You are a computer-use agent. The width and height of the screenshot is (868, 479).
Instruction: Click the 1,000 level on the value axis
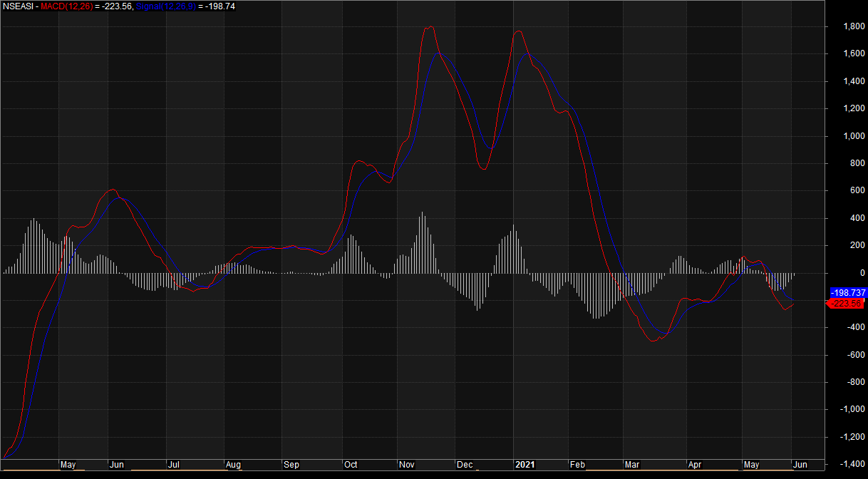click(x=834, y=136)
